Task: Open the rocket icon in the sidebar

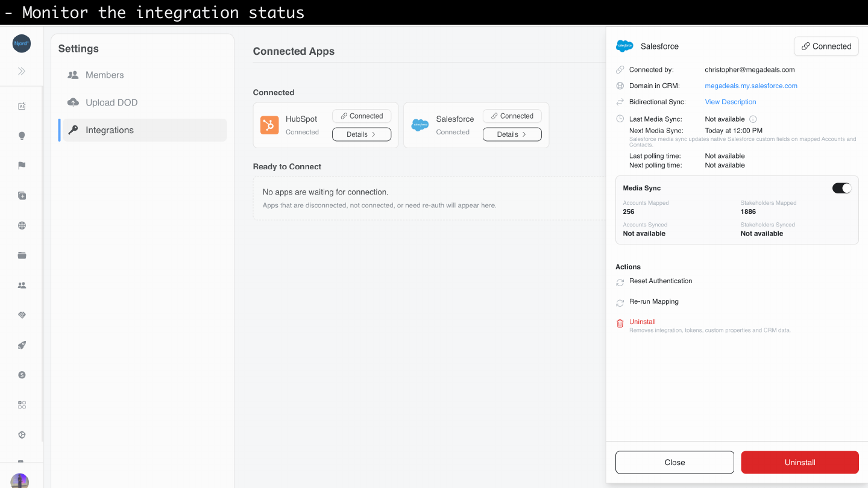Action: click(x=22, y=345)
